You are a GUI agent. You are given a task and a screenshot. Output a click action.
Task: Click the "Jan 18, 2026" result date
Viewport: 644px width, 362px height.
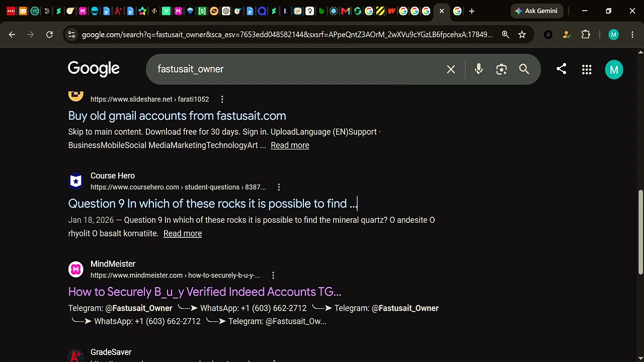click(x=91, y=220)
